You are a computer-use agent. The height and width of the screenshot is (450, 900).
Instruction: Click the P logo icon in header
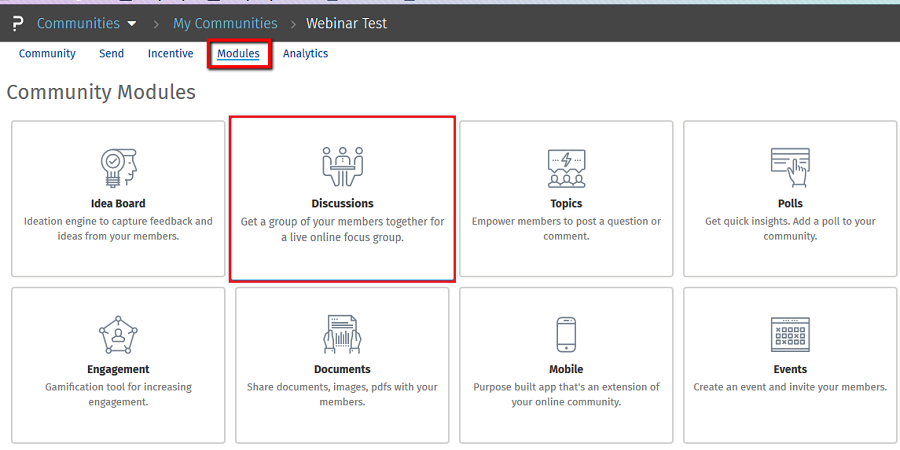18,24
